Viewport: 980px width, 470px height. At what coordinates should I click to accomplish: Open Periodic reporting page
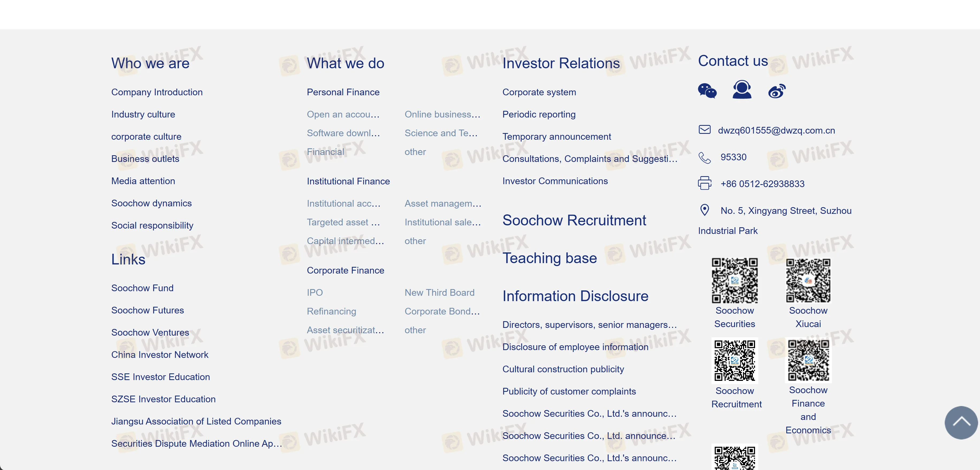(x=538, y=114)
